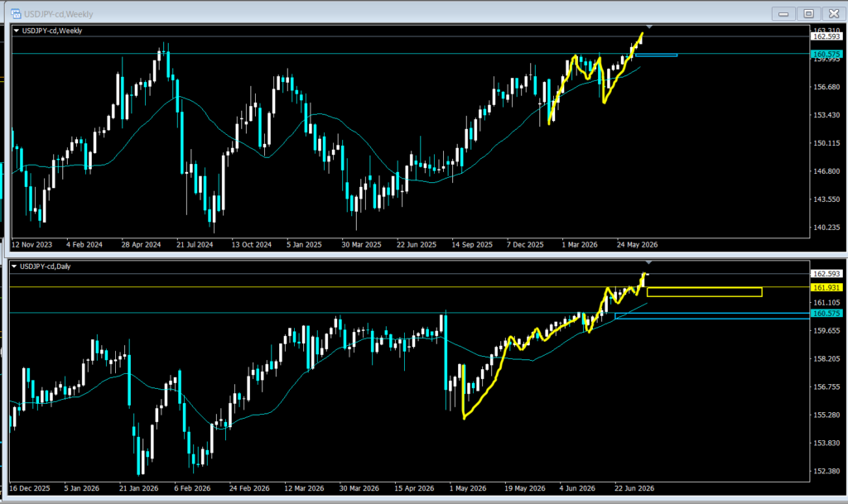
Task: Click the 4 Feb 2024 date label
Action: [84, 245]
